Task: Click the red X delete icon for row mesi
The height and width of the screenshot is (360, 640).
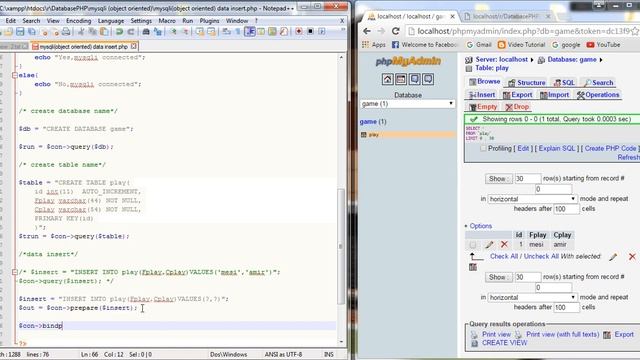Action: (x=504, y=244)
